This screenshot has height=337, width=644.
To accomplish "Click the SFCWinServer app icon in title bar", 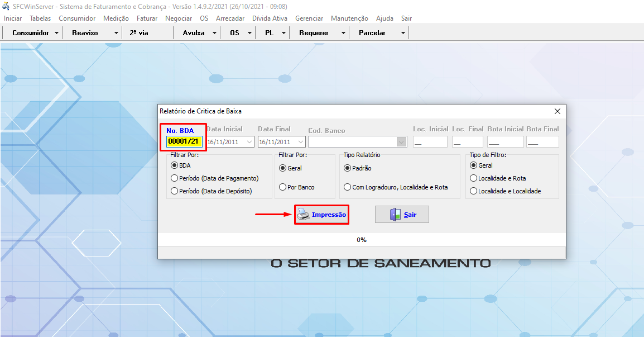I will coord(6,6).
